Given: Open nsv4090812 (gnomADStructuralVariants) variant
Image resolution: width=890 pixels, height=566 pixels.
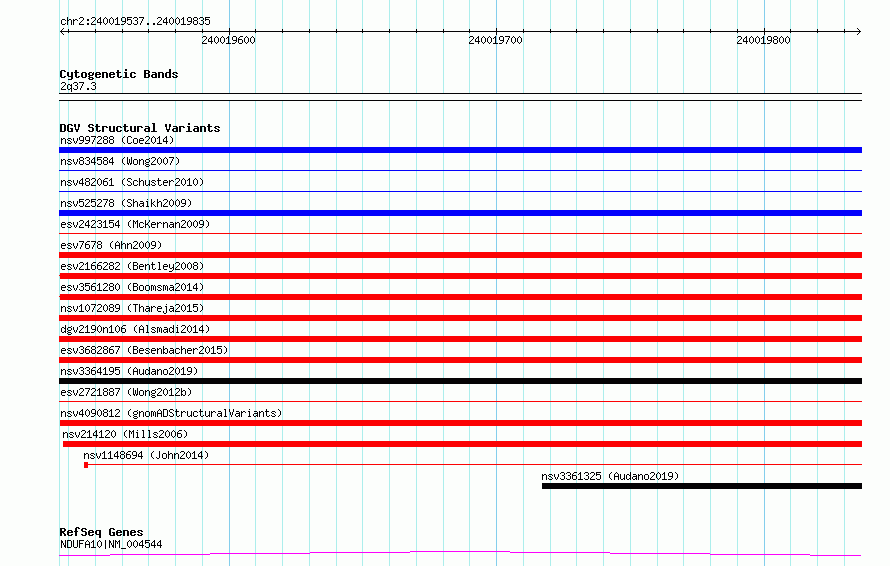Looking at the screenshot, I should click(x=171, y=413).
